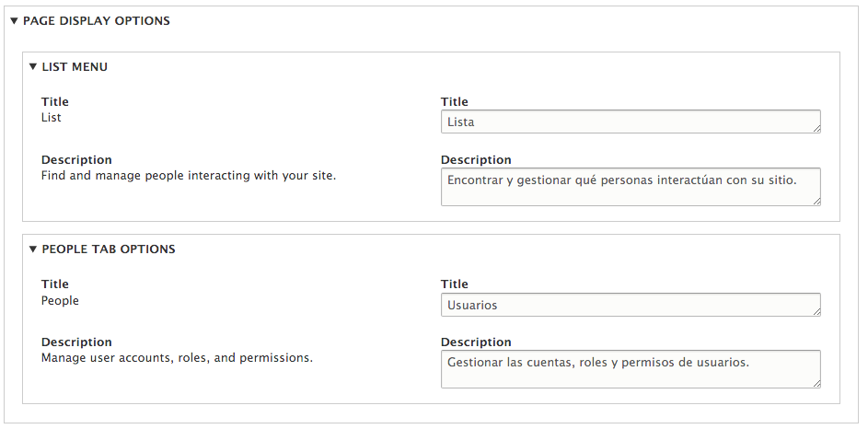
Task: Click resize grip of Gestionar description field
Action: (816, 383)
